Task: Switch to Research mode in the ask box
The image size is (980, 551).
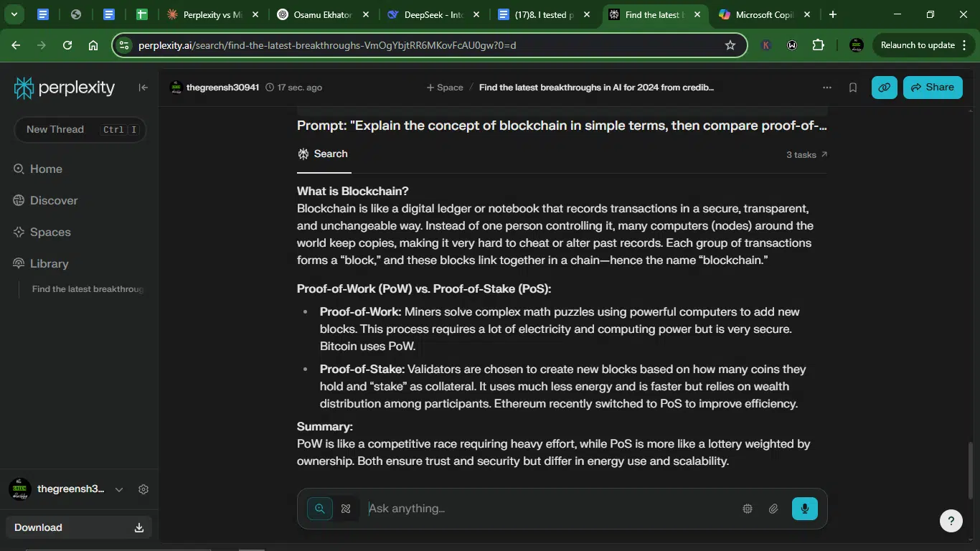Action: pos(346,509)
